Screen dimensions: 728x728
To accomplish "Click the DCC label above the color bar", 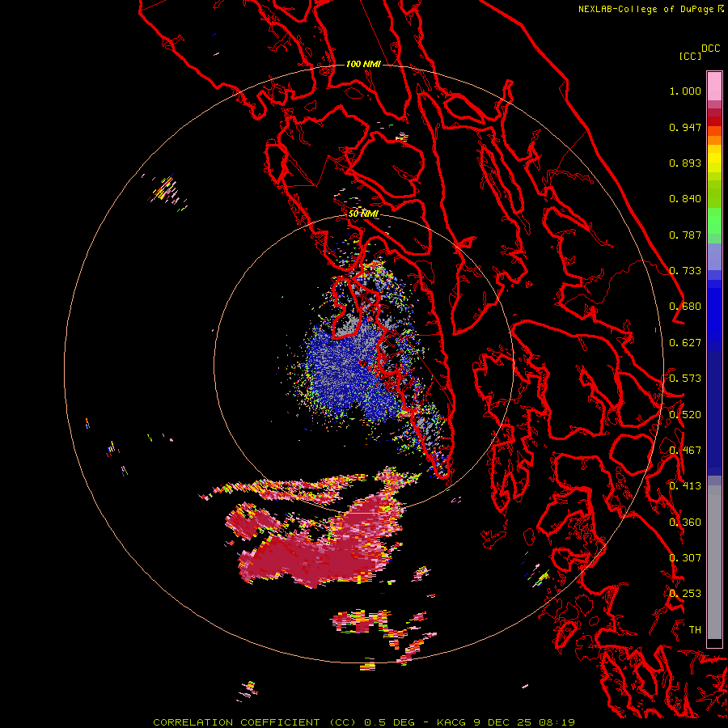I will pyautogui.click(x=710, y=49).
